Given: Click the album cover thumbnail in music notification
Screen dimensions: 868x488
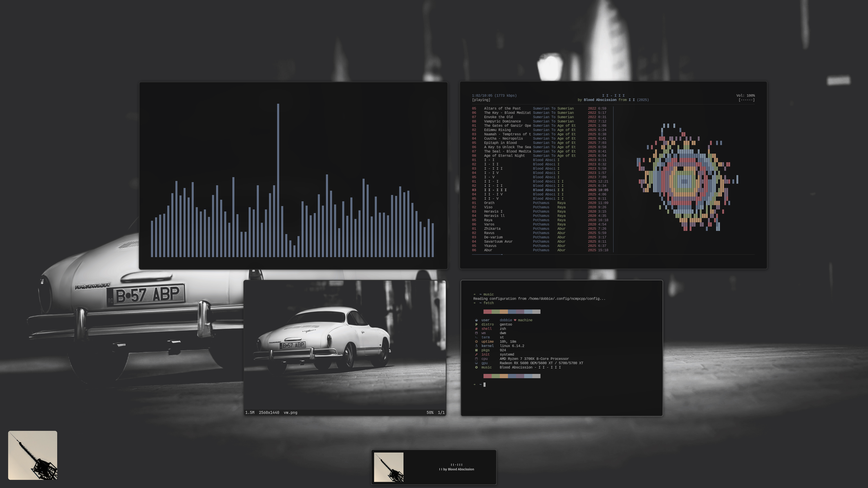Looking at the screenshot, I should (x=389, y=467).
